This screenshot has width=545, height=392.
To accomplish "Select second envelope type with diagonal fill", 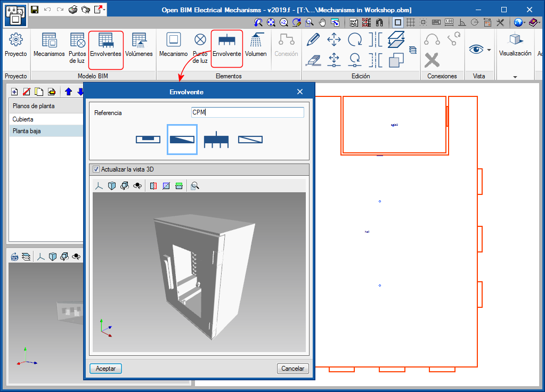I will pyautogui.click(x=182, y=140).
